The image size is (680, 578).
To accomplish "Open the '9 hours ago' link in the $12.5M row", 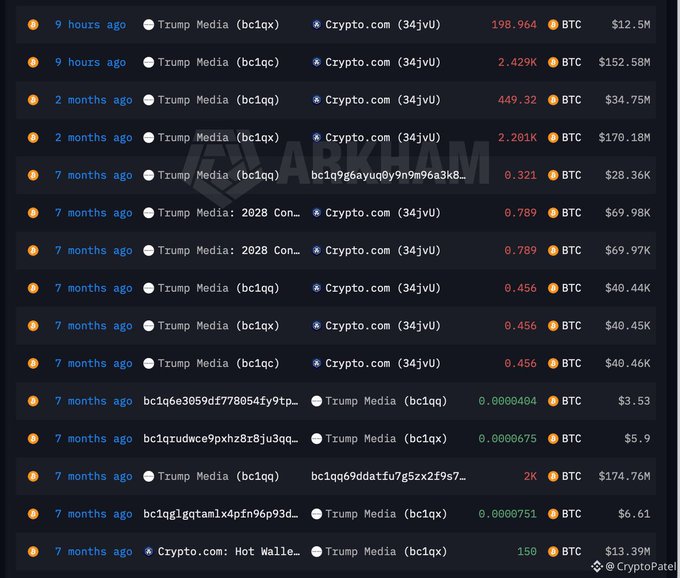I will (x=91, y=25).
